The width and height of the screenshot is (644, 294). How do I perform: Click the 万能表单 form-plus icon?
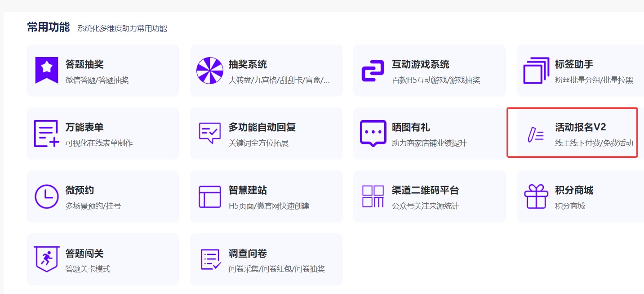(x=47, y=134)
